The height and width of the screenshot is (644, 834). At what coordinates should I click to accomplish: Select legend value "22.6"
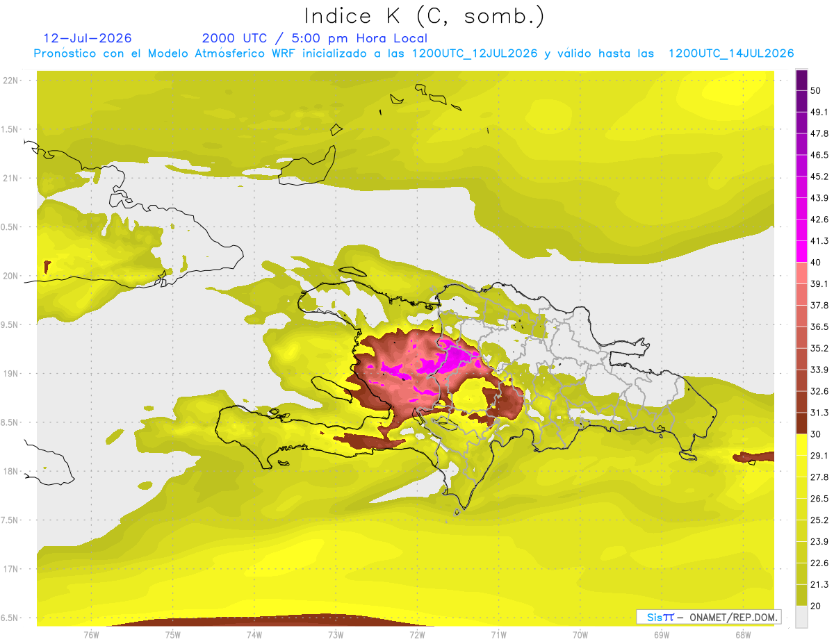pyautogui.click(x=819, y=563)
